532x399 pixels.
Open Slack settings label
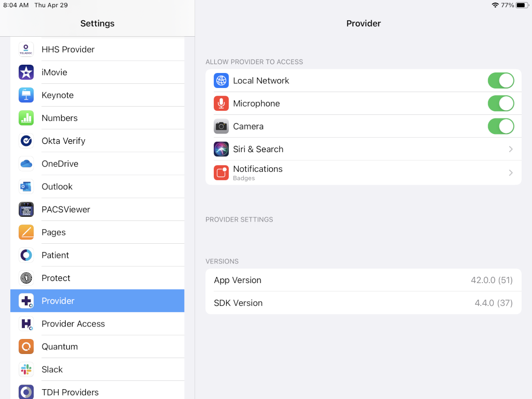point(52,370)
